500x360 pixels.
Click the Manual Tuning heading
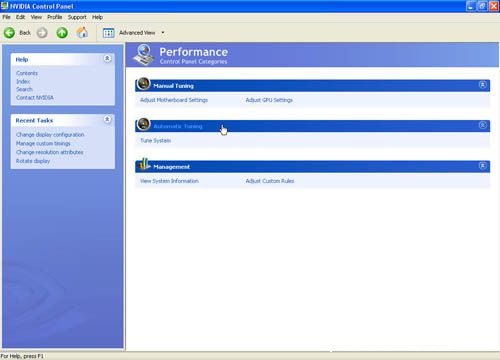click(x=173, y=86)
